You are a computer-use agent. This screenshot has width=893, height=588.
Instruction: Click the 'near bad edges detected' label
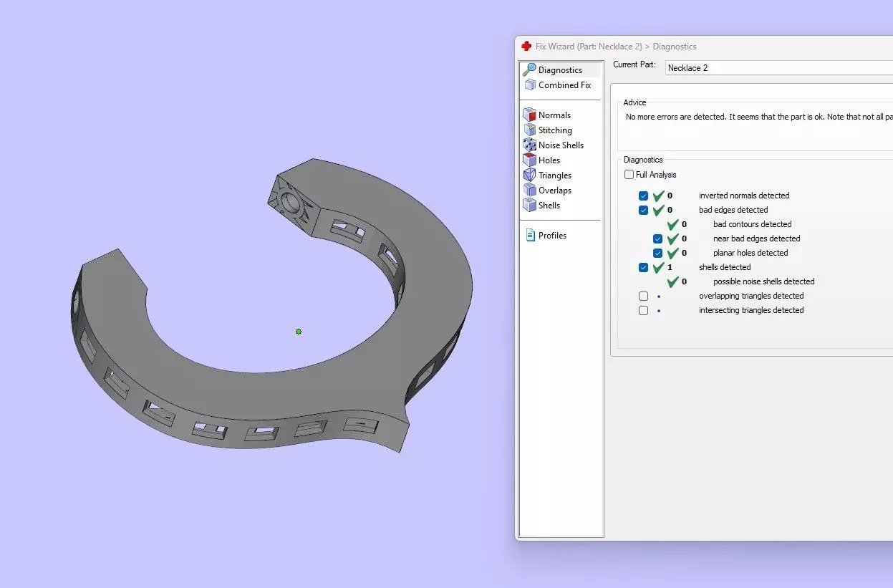click(x=757, y=238)
